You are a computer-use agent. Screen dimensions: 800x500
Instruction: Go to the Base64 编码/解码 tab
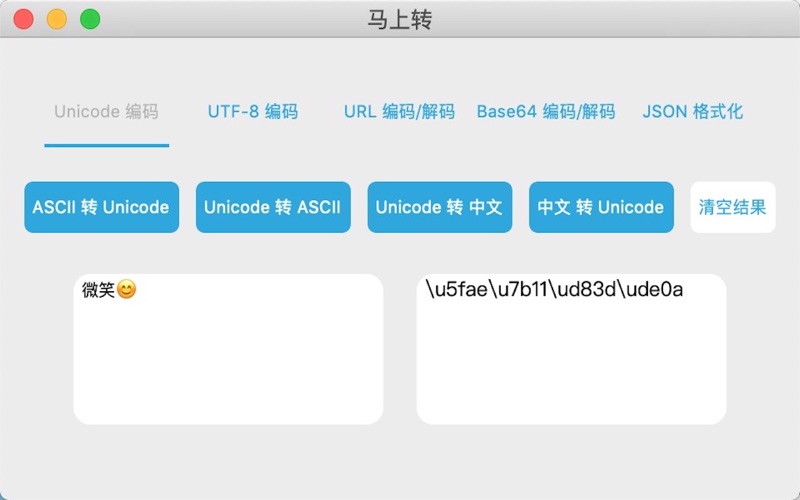546,111
